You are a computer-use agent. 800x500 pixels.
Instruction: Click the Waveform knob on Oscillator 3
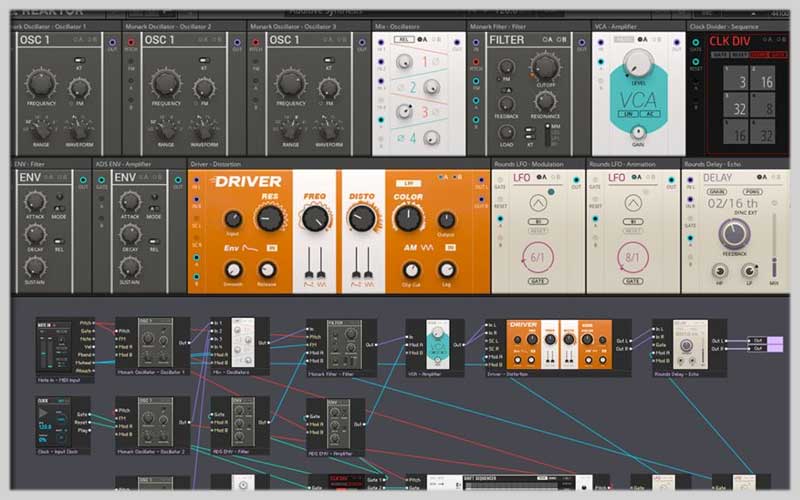[329, 129]
